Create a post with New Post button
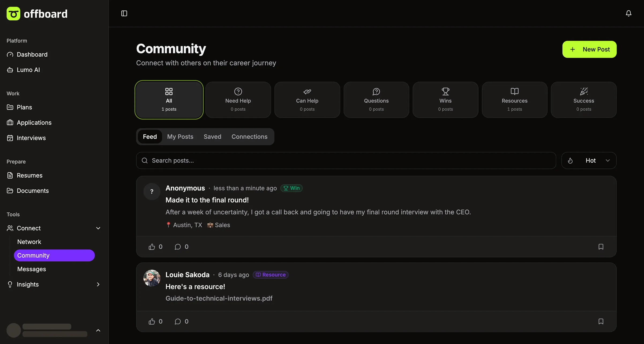 click(589, 49)
